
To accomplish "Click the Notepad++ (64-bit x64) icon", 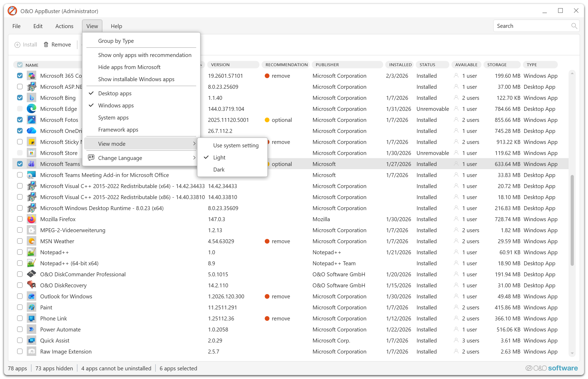I will 32,263.
